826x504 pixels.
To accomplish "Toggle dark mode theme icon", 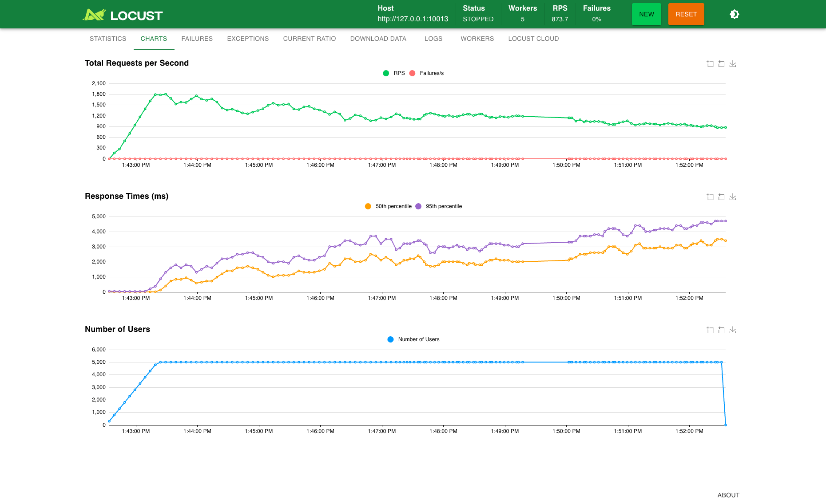I will [x=735, y=14].
